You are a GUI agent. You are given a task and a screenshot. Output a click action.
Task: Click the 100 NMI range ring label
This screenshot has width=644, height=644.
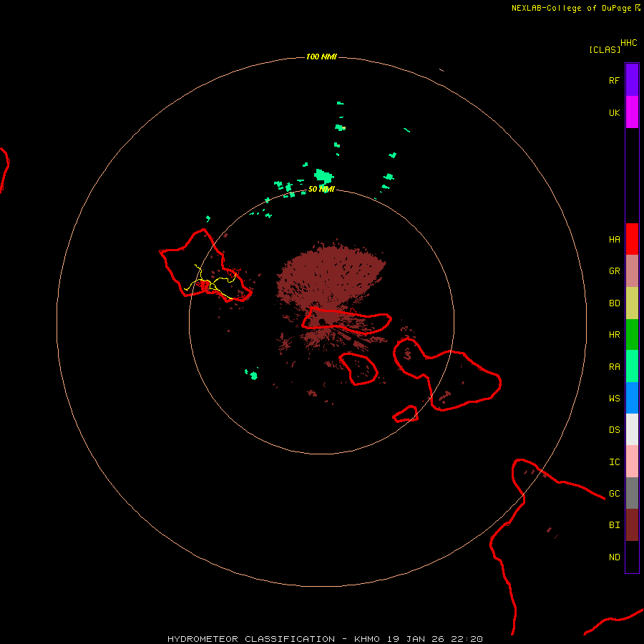point(321,57)
